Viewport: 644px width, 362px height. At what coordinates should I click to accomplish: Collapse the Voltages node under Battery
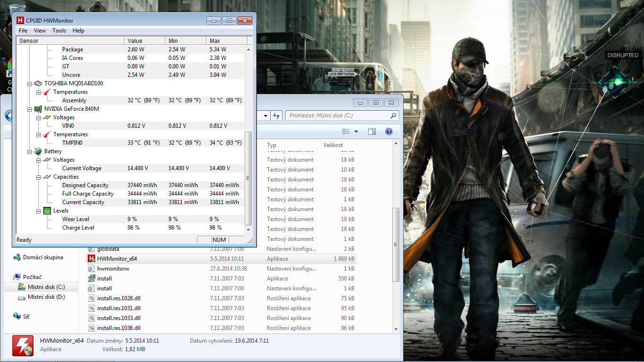[38, 160]
